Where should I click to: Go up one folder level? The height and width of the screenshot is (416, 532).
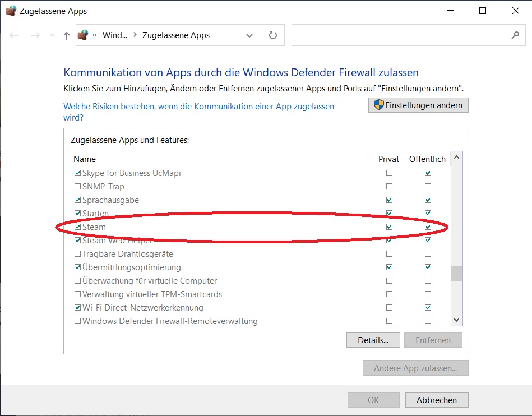(x=67, y=35)
